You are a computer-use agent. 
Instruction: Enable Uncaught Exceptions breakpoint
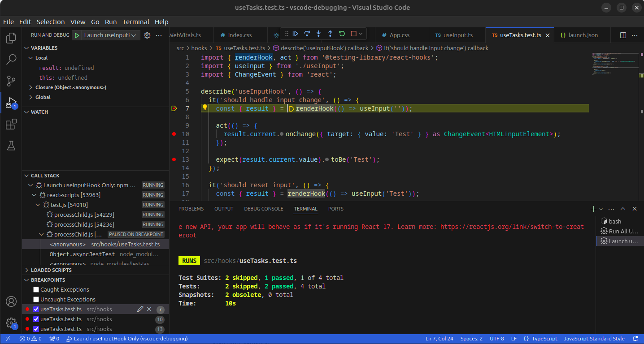[x=36, y=300]
